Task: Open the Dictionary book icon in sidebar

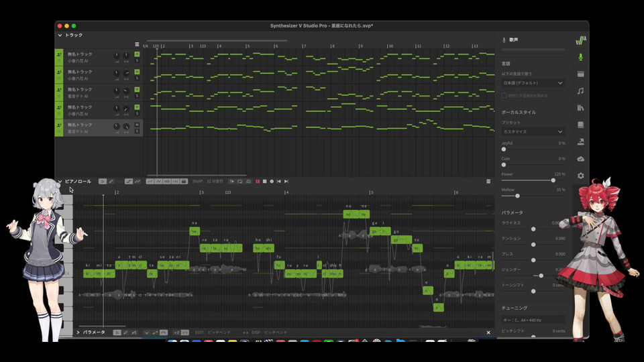Action: tap(580, 125)
